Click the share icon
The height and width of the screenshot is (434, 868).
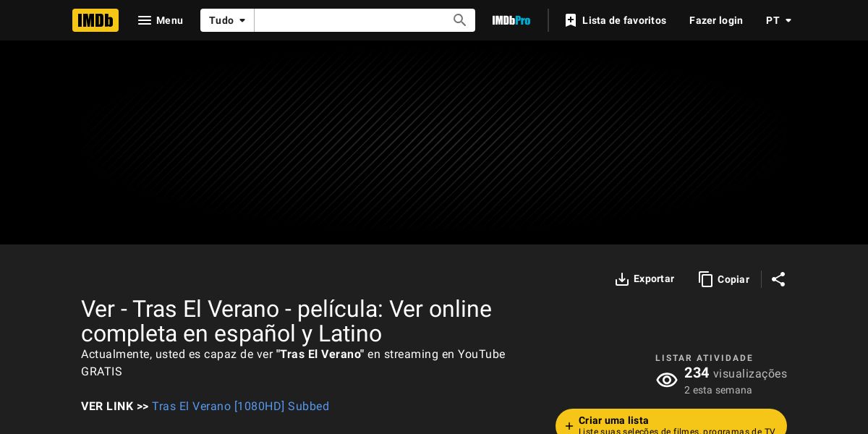(x=778, y=279)
